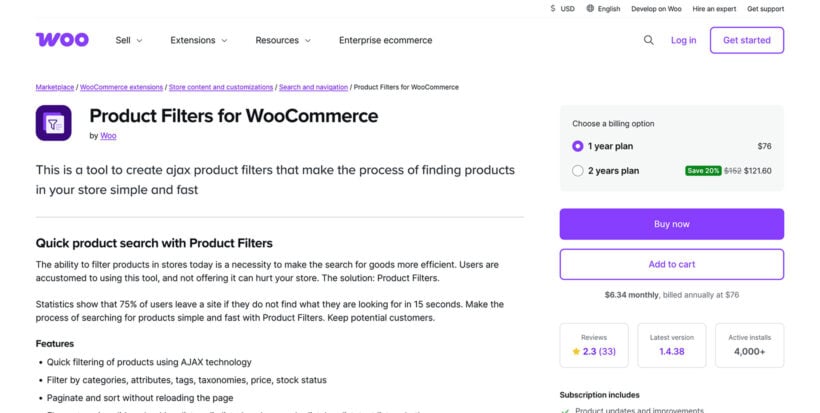820x413 pixels.
Task: Select the 1 year plan option
Action: tap(578, 146)
